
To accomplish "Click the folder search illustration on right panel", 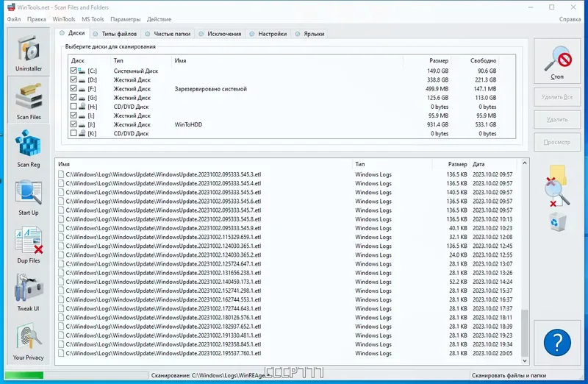I will [557, 185].
